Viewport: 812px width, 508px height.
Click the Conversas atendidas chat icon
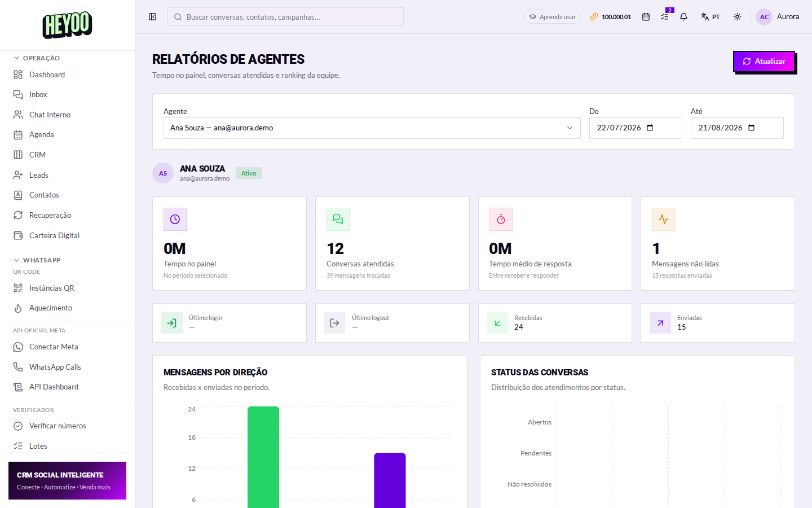tap(338, 220)
